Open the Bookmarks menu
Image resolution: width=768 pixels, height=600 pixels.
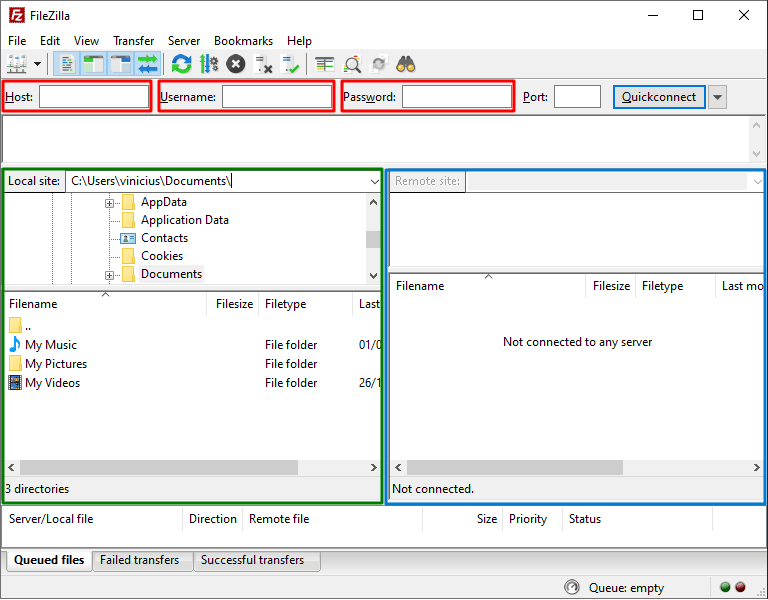click(x=243, y=41)
